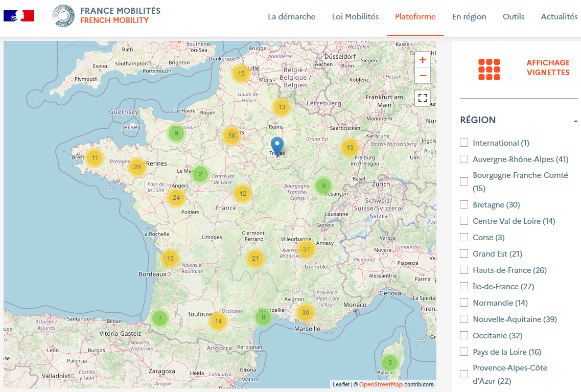Open the cluster marker showing 38 near Paris
This screenshot has height=392, width=581.
(231, 136)
